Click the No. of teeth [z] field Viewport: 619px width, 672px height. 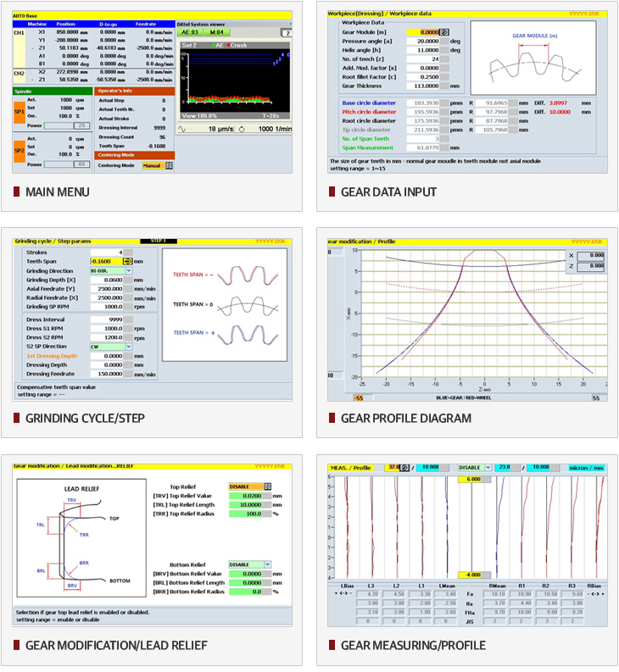[423, 59]
